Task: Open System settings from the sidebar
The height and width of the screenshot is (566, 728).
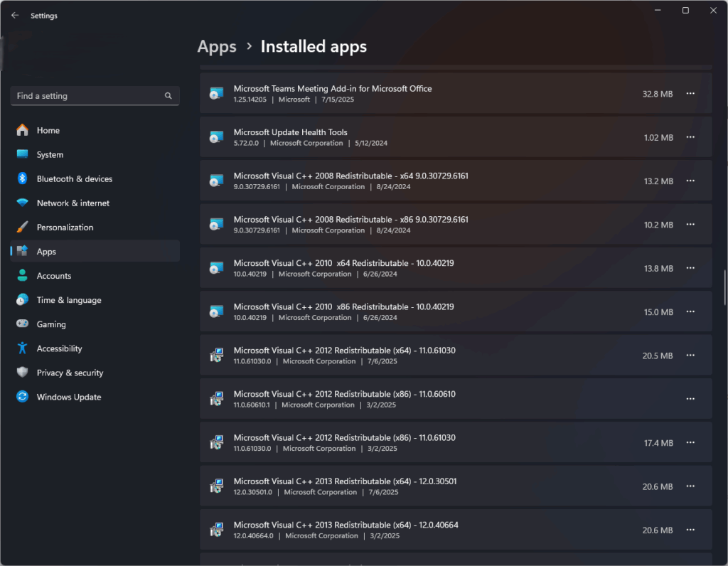Action: tap(23, 154)
